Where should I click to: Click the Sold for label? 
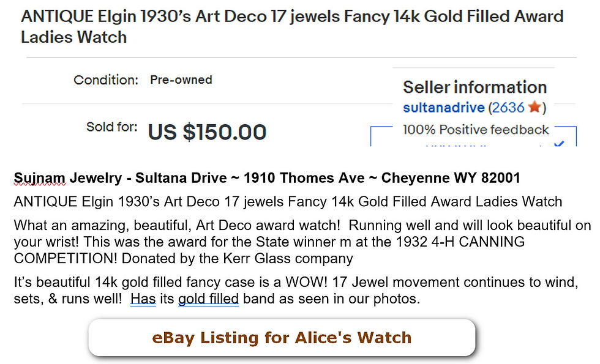tap(111, 127)
